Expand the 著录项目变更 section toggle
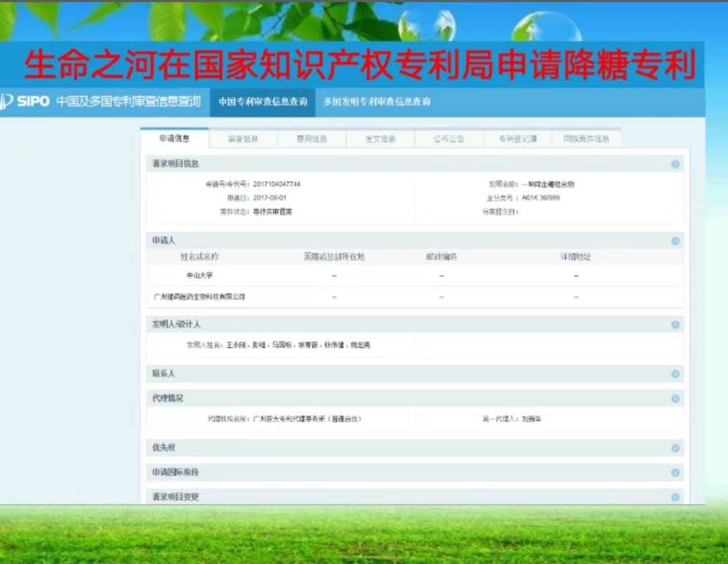Screen dimensions: 728x564 coord(675,497)
